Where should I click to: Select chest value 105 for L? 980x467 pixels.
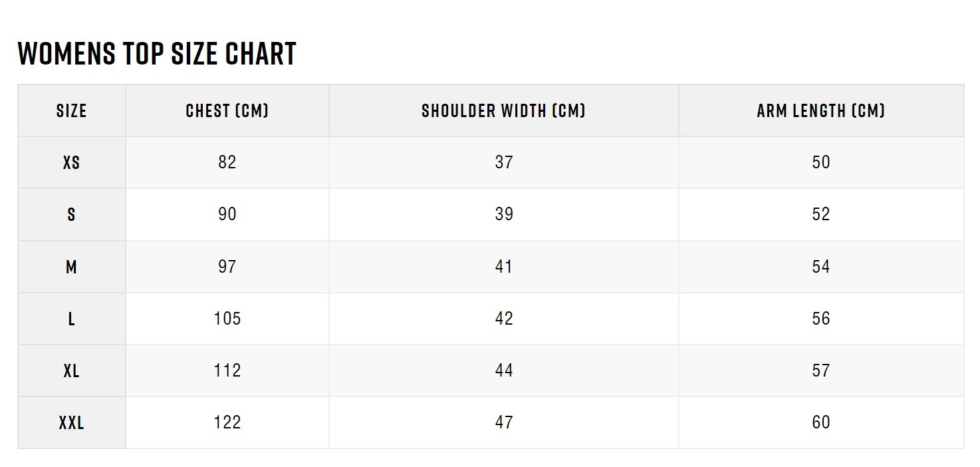click(227, 319)
